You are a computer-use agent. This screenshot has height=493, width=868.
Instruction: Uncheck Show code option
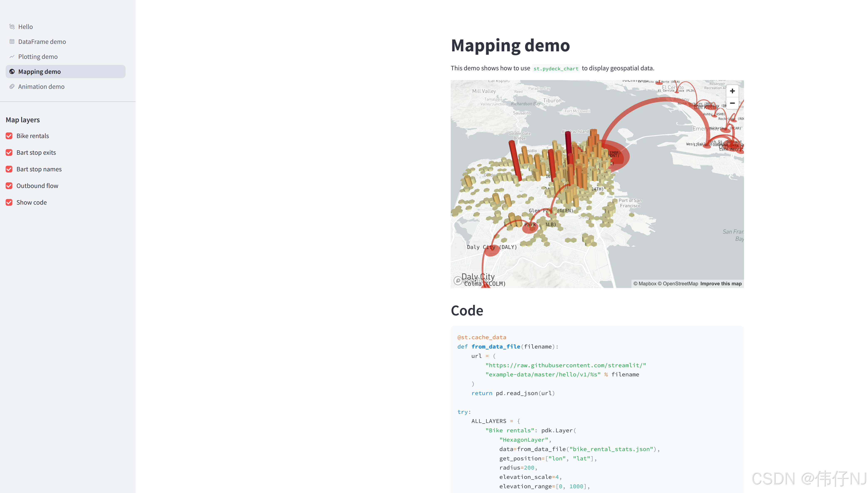coord(9,202)
